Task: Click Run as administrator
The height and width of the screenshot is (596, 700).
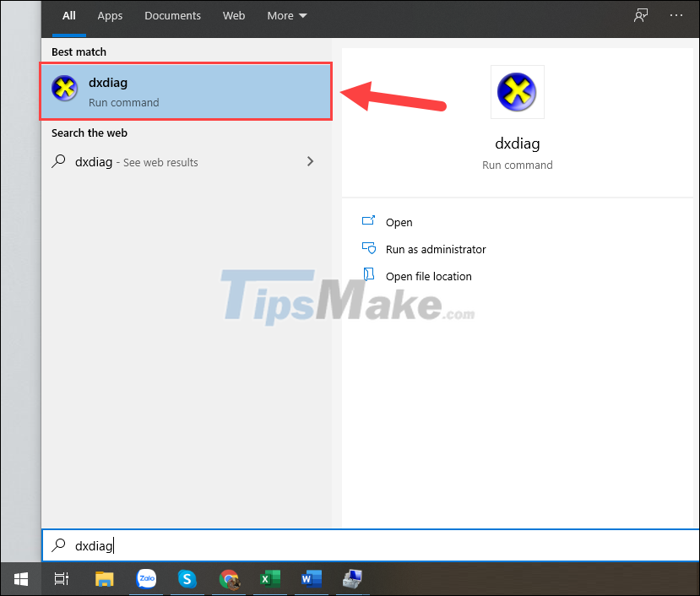Action: pos(436,249)
